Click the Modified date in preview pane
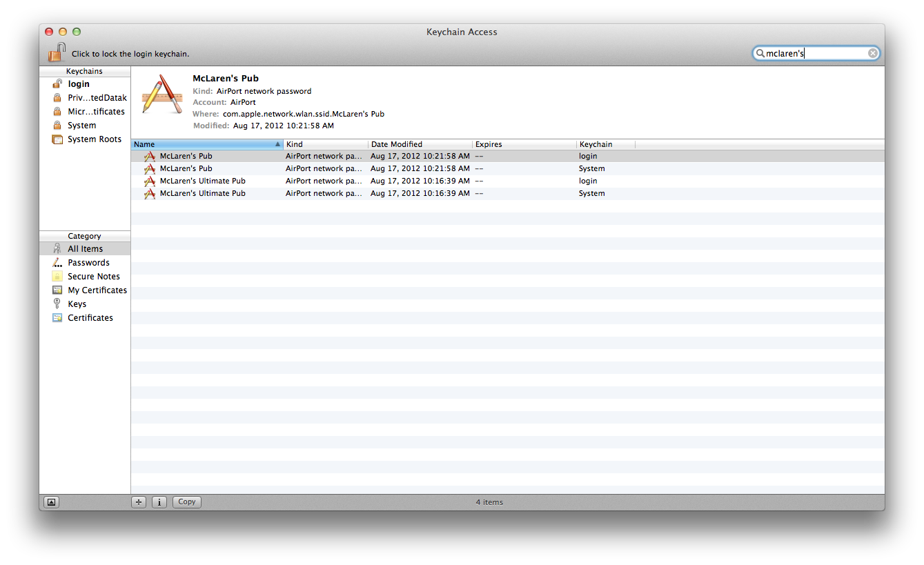 (284, 126)
